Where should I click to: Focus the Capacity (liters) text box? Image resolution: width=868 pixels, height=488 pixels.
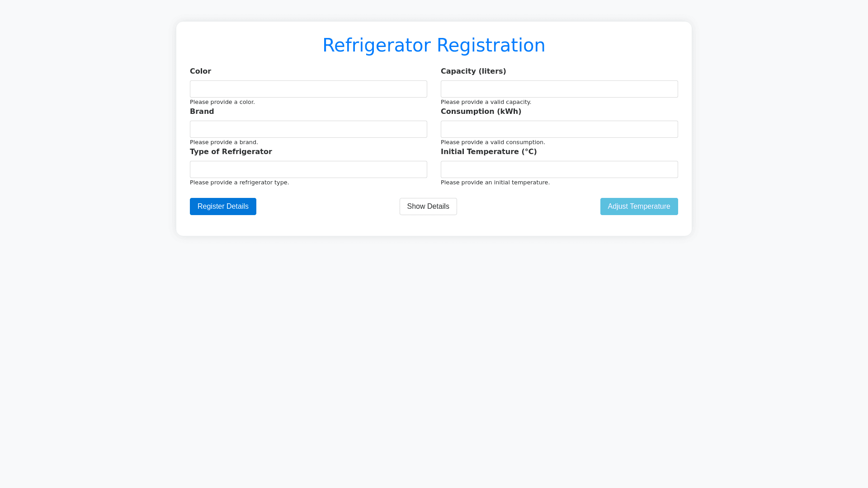pos(559,89)
